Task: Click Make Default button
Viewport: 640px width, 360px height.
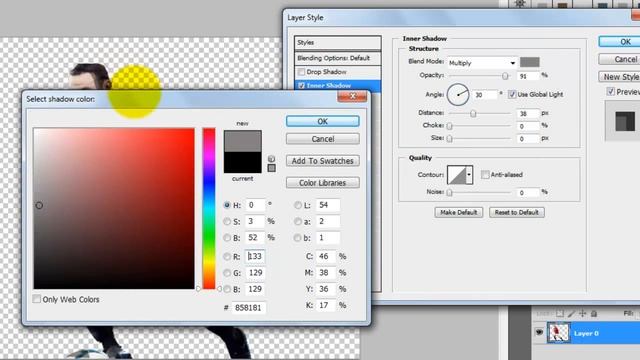Action: tap(459, 212)
